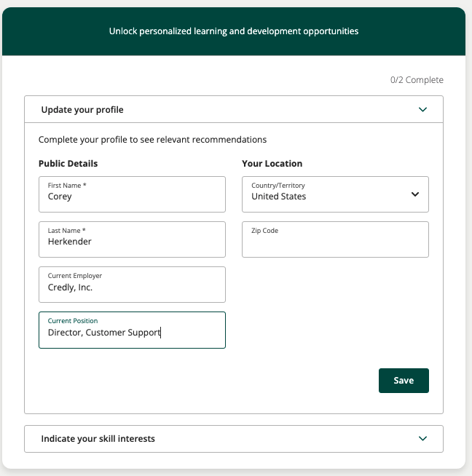Click the 0/2 Complete progress indicator

417,80
